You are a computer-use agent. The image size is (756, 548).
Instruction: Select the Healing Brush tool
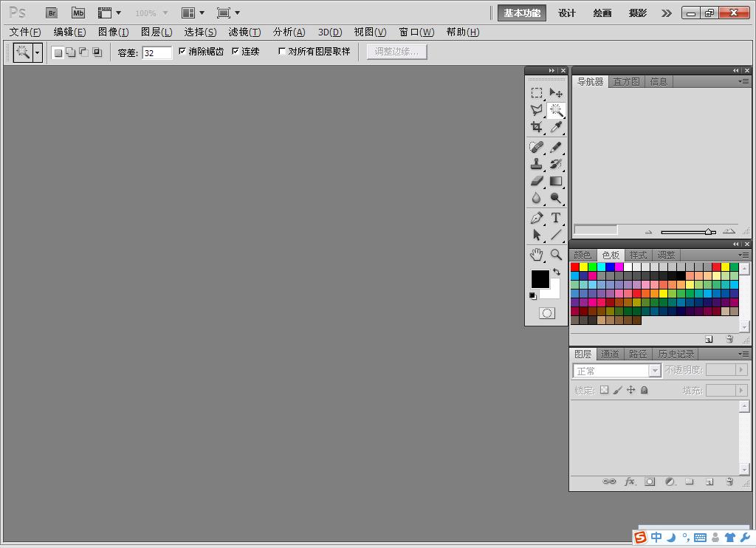(537, 147)
